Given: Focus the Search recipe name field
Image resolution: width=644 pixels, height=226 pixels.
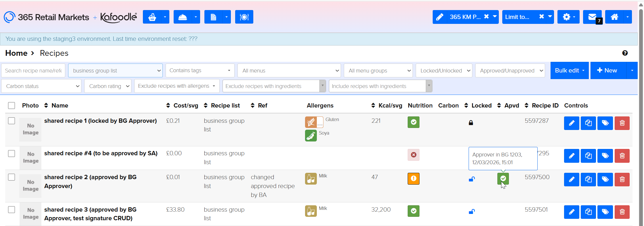Looking at the screenshot, I should 33,70.
